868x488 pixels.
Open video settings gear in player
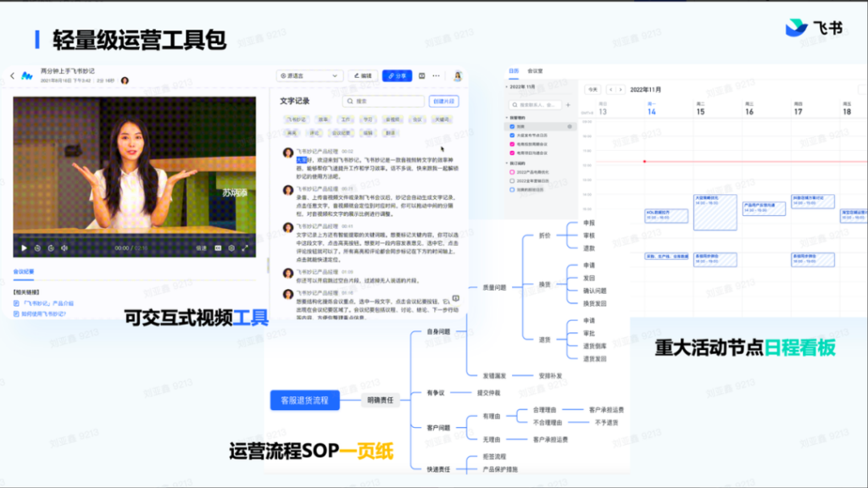click(231, 248)
